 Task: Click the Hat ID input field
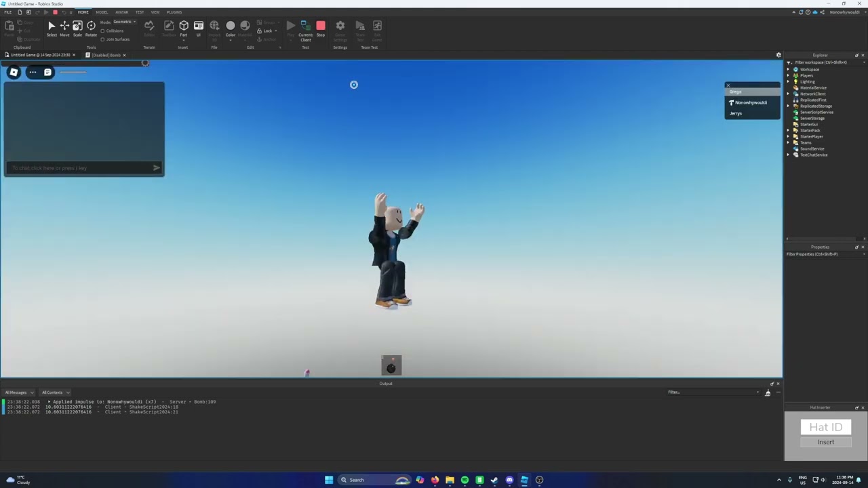825,427
